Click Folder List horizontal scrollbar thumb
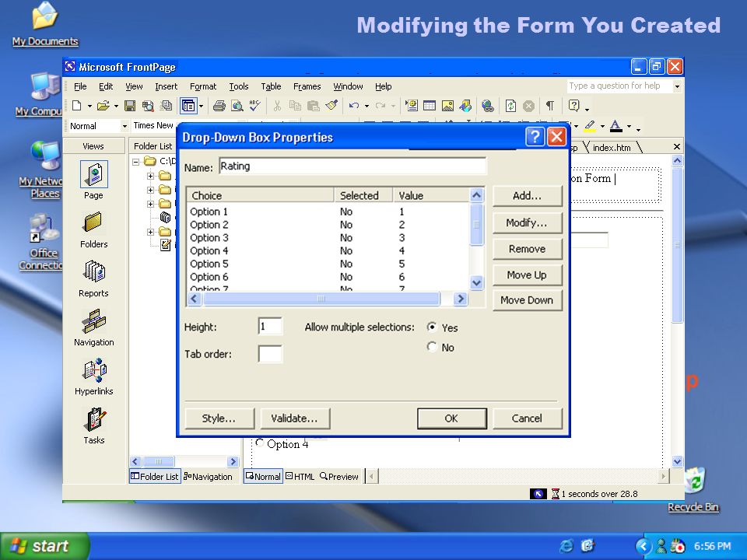Viewport: 747px width, 560px height. [x=159, y=461]
